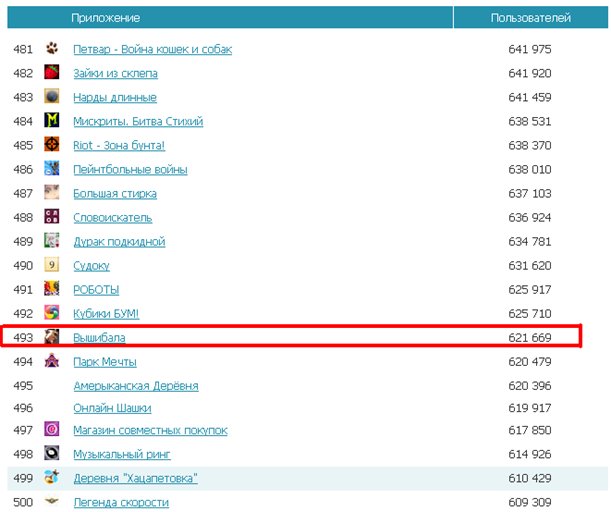
Task: Click the purple spiral icon for Магазин совместных покупок
Action: point(52,429)
